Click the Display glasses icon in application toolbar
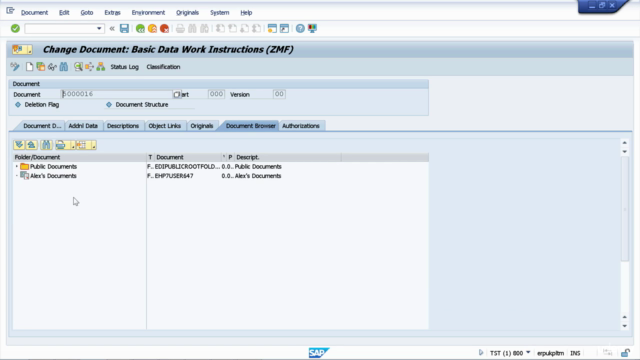The height and width of the screenshot is (360, 640). [52, 67]
